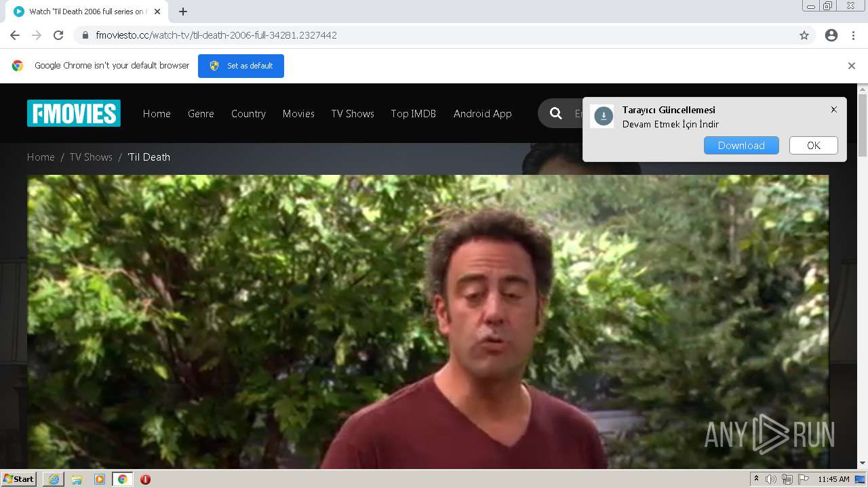Close the Tarayıcı Güncellemesi notification
Image resolution: width=868 pixels, height=488 pixels.
[834, 109]
